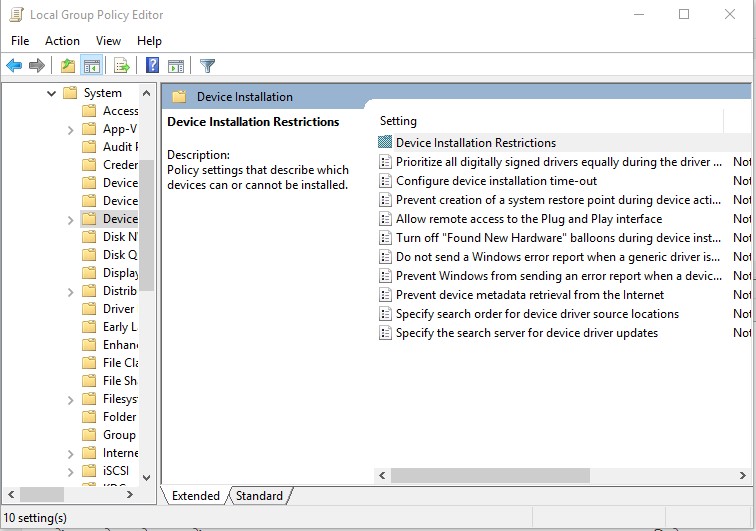Select Device Installation Restrictions in settings list
The width and height of the screenshot is (756, 531).
(x=475, y=143)
